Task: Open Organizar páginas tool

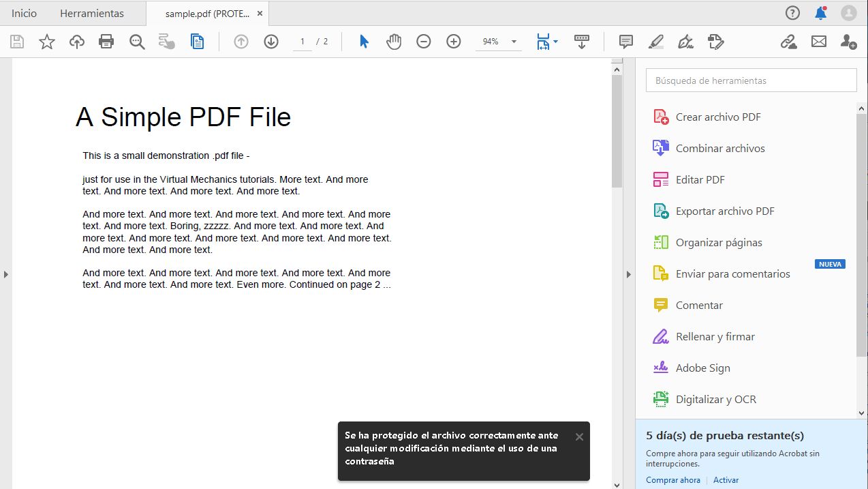Action: point(719,242)
